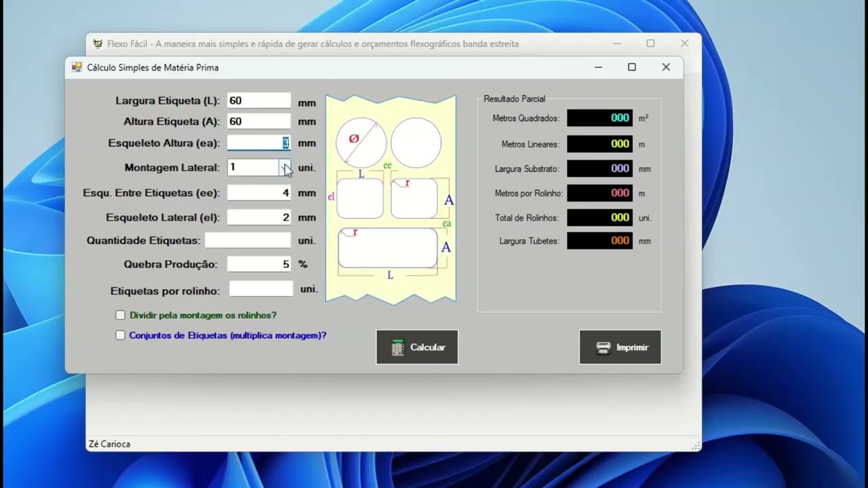868x488 pixels.
Task: Click 'Zé Carioca' in the status bar
Action: coord(109,444)
